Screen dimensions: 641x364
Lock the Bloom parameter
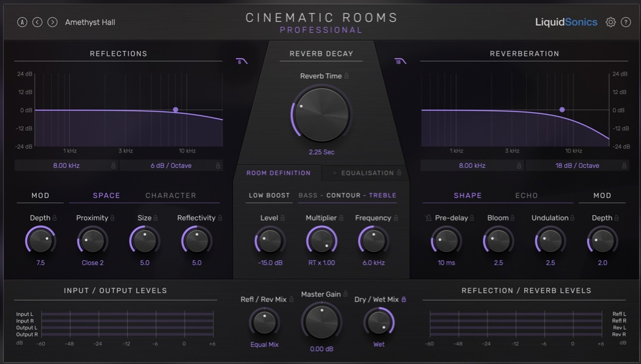(x=512, y=218)
